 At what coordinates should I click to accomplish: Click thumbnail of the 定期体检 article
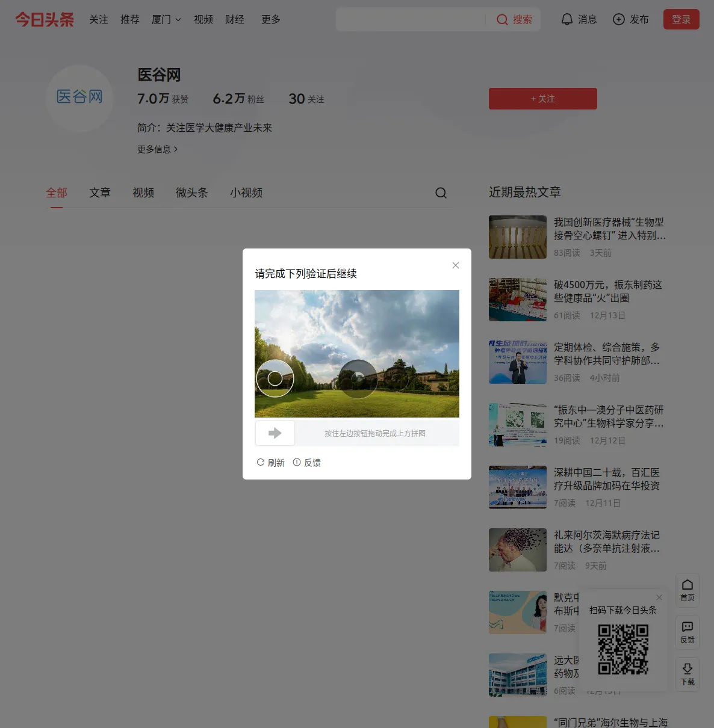pos(518,362)
